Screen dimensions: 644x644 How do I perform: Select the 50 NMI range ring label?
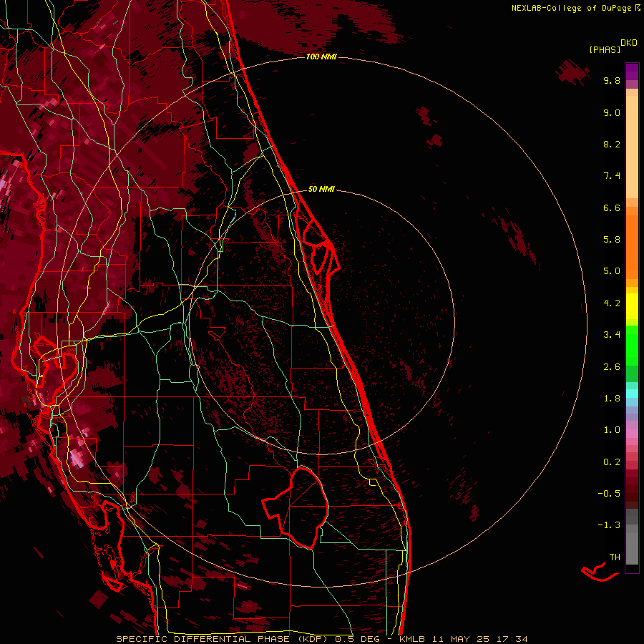coord(321,189)
